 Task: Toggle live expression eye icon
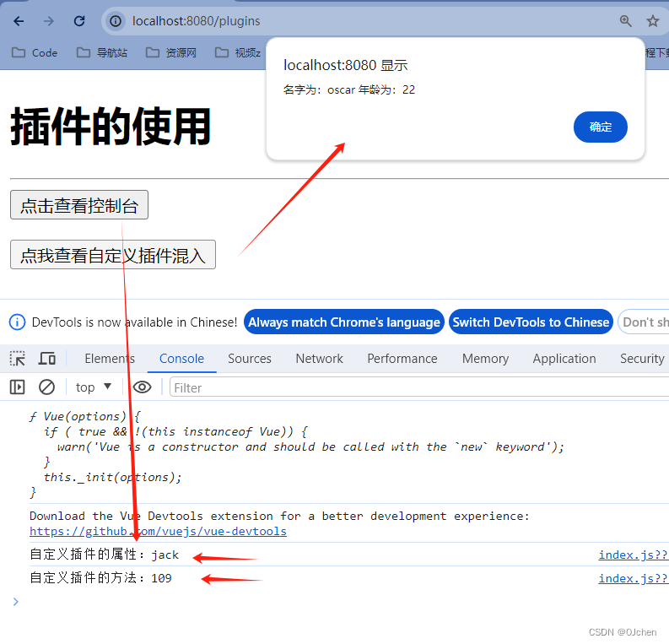[x=142, y=387]
